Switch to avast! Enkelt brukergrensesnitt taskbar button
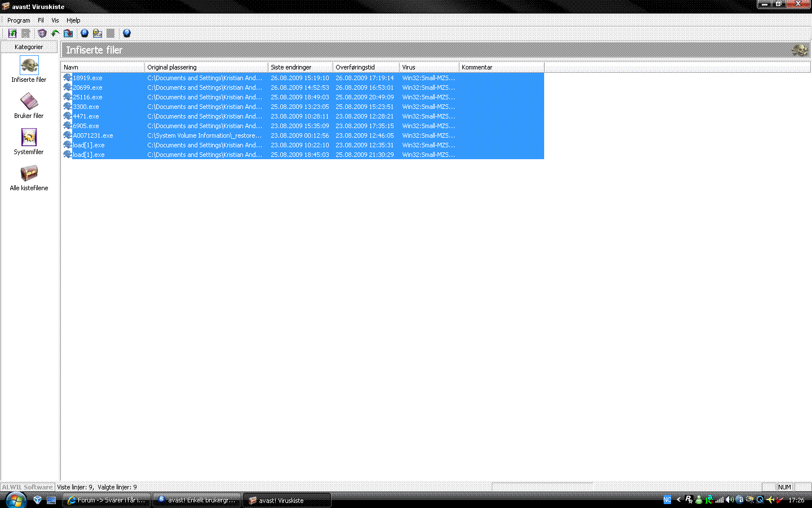 click(197, 500)
